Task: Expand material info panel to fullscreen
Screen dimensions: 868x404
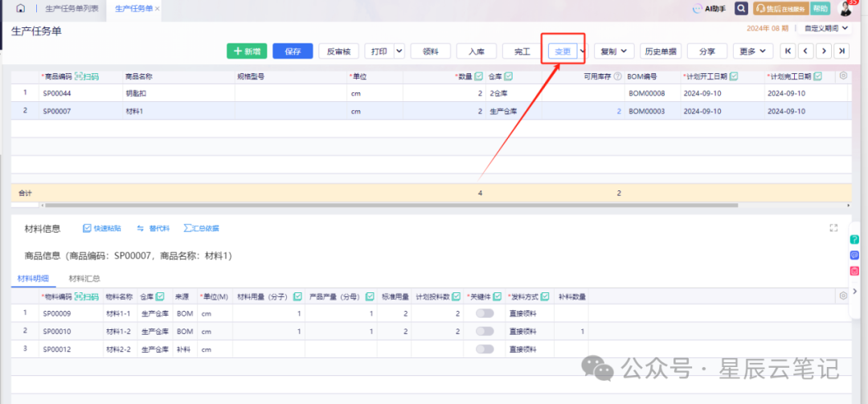Action: tap(833, 228)
